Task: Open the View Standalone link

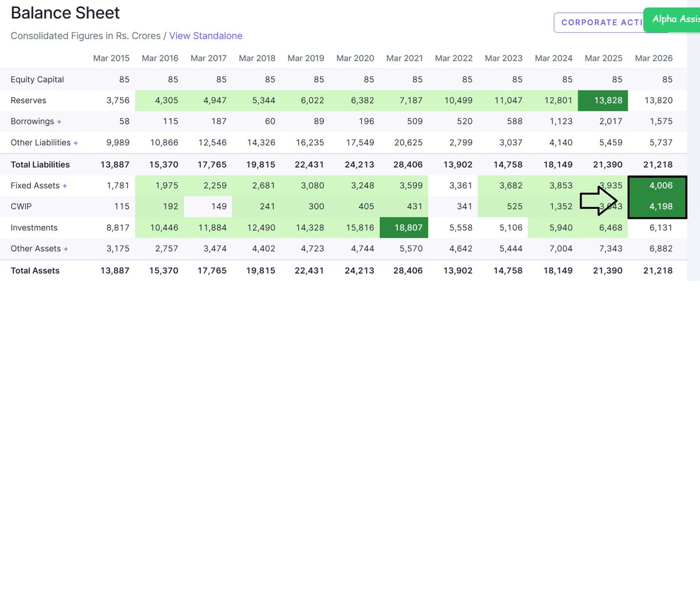Action: pos(206,36)
